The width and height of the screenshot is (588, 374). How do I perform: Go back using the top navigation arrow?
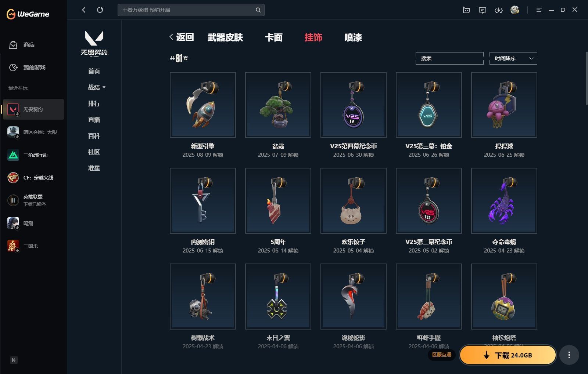click(84, 10)
